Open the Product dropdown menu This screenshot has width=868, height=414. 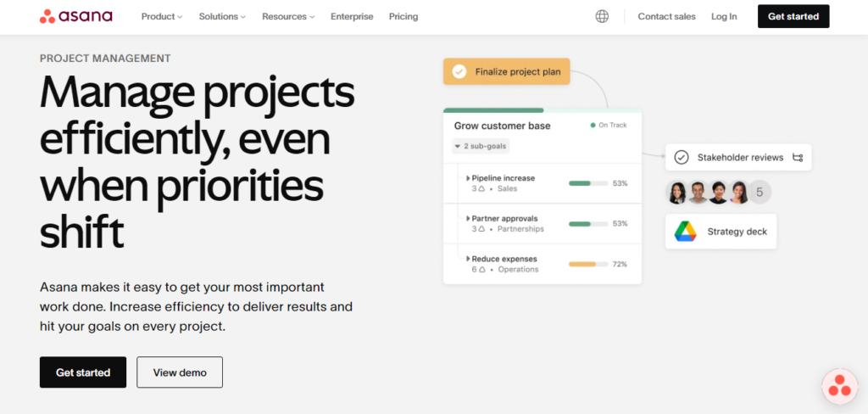point(162,17)
